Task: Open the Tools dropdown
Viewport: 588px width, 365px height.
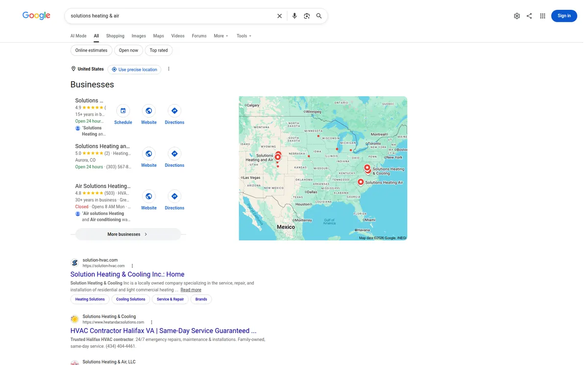Action: point(244,36)
